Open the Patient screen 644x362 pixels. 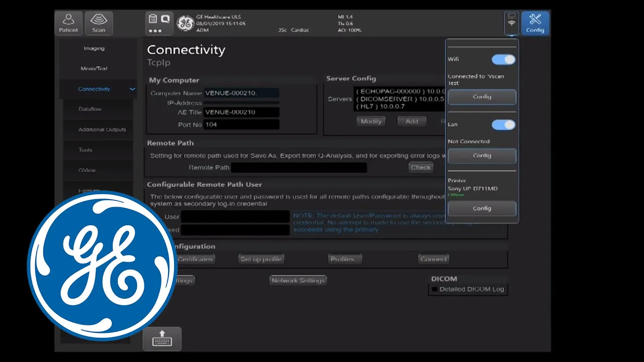click(x=68, y=23)
